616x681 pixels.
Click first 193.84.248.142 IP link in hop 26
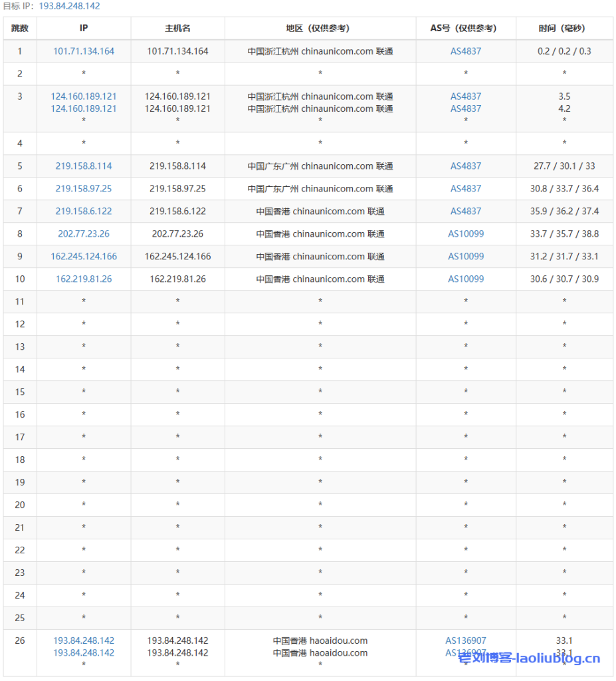tap(84, 641)
